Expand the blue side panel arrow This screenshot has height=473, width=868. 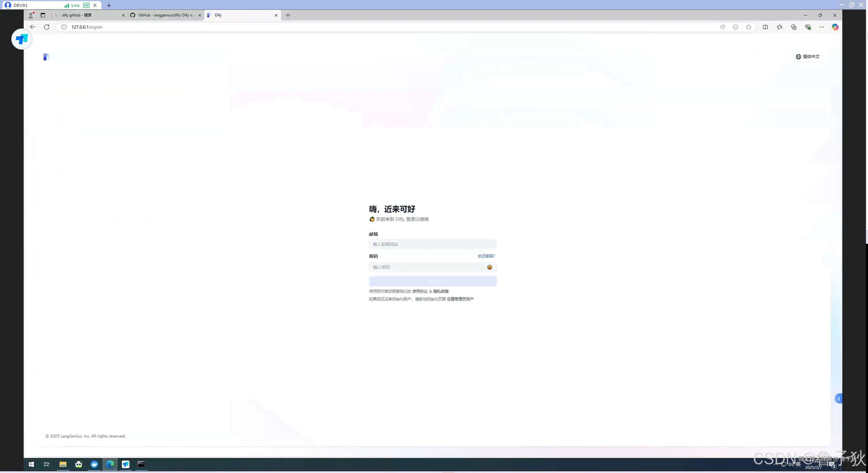(x=838, y=399)
